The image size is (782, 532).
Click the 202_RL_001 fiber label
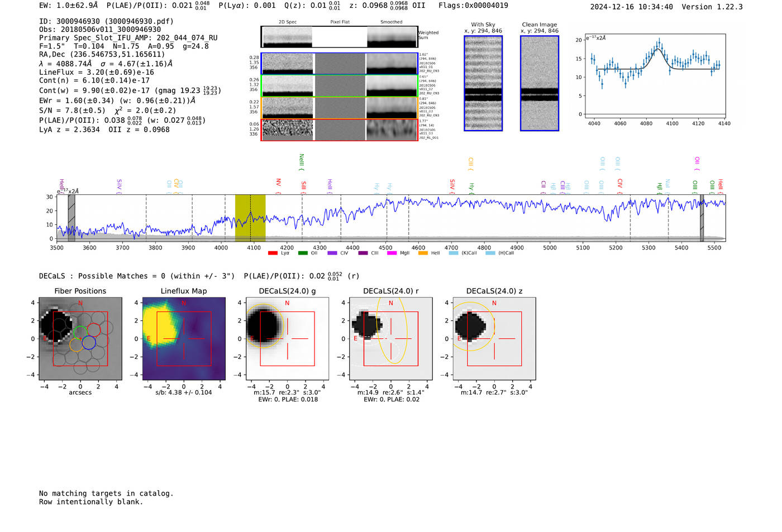point(429,137)
